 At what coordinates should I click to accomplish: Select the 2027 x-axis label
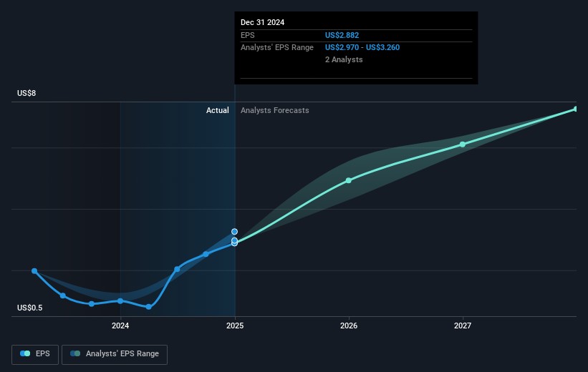pos(463,327)
